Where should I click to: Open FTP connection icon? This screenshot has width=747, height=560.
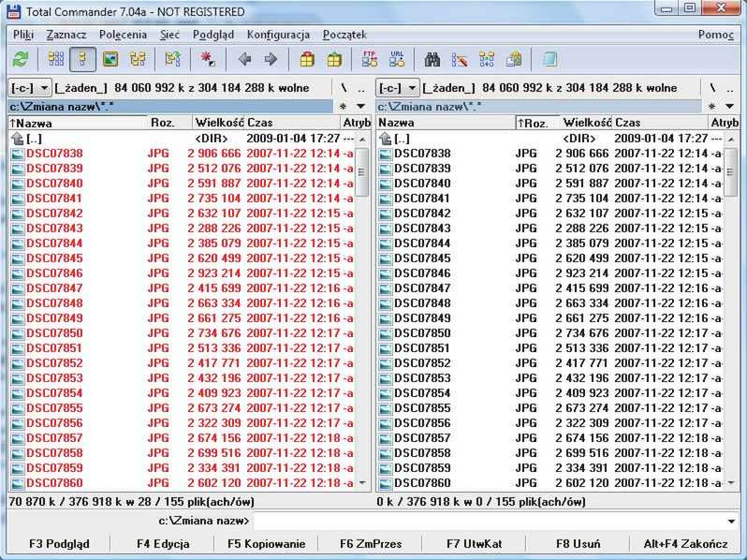[x=370, y=60]
